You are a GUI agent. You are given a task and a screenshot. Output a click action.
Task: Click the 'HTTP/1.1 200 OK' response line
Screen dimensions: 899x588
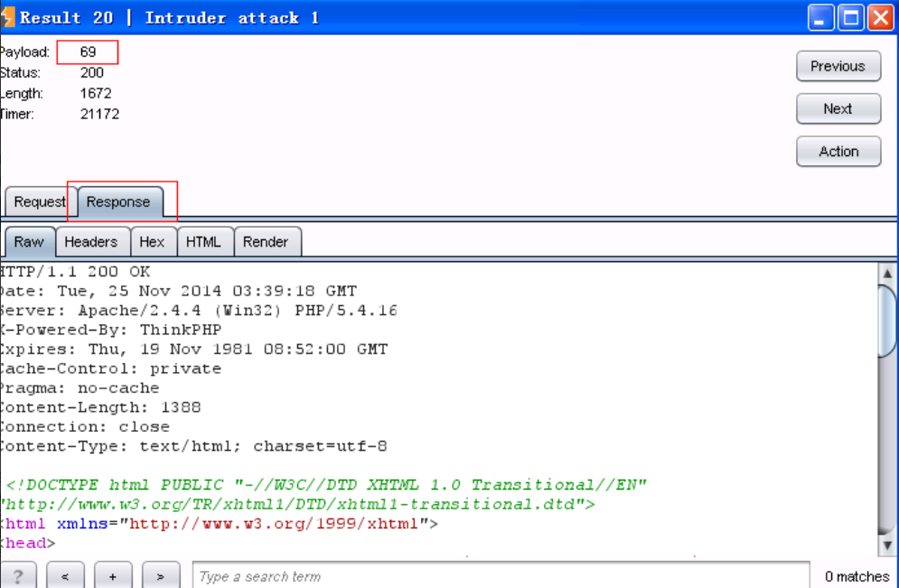(75, 272)
